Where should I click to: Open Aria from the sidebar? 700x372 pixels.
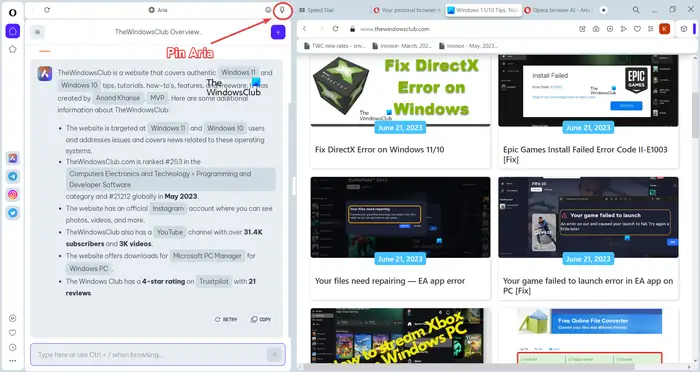click(12, 158)
